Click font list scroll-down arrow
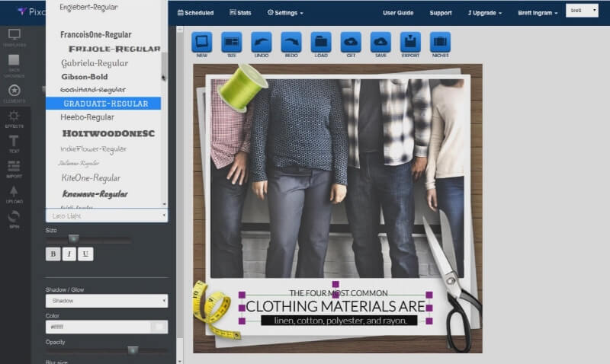 pyautogui.click(x=164, y=204)
